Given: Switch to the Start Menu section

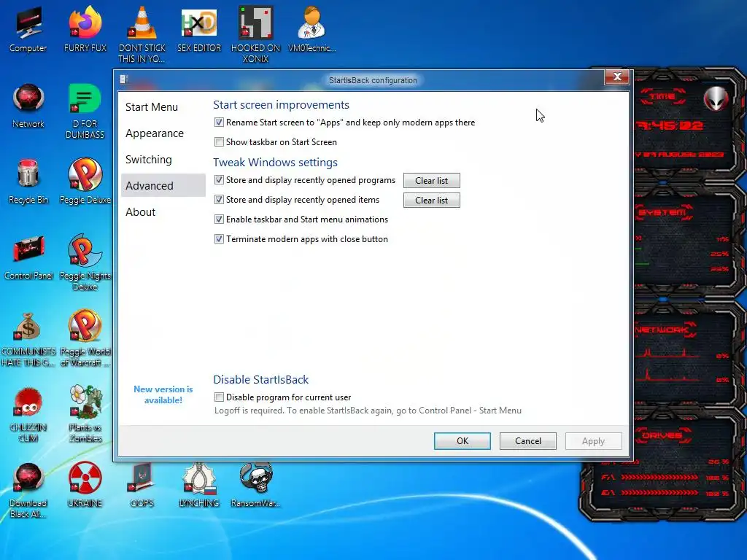Looking at the screenshot, I should coord(163,107).
